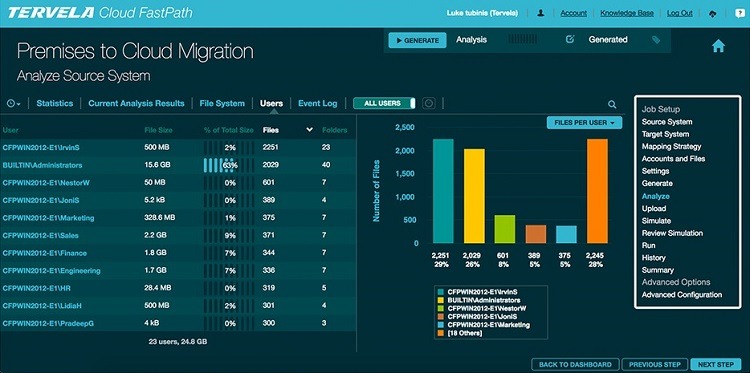Screen dimensions: 750x373
Task: Click the circular target icon beside ALL USERS
Action: [x=429, y=103]
